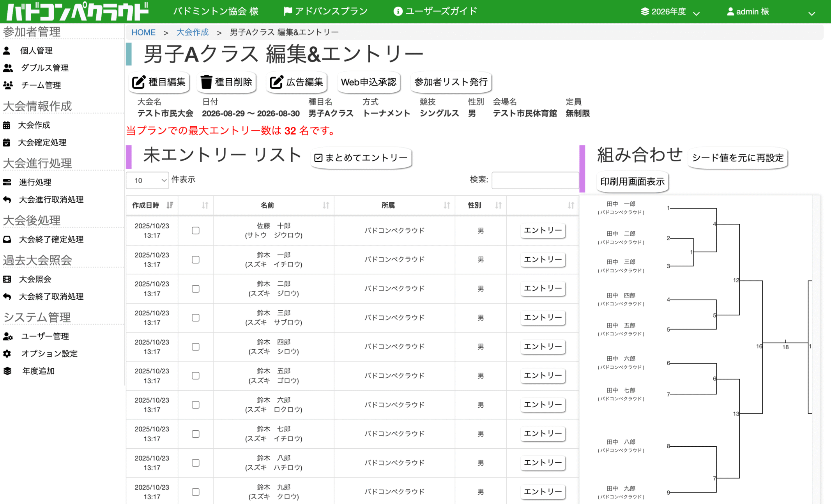Check the box for 鈴木 五郎
The height and width of the screenshot is (504, 831).
click(x=196, y=376)
